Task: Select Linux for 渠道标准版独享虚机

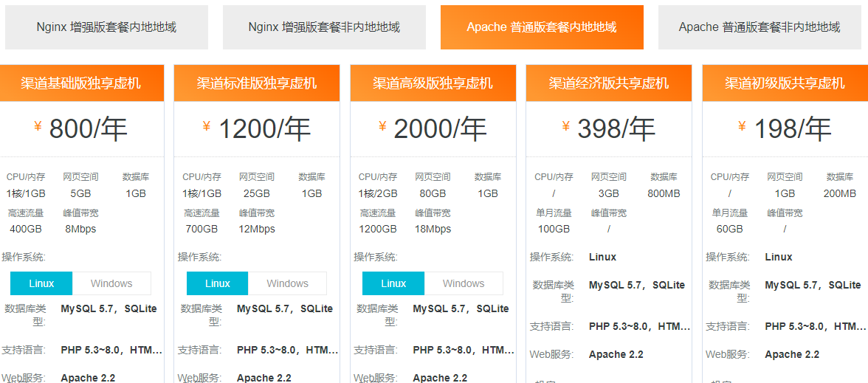Action: click(x=218, y=283)
